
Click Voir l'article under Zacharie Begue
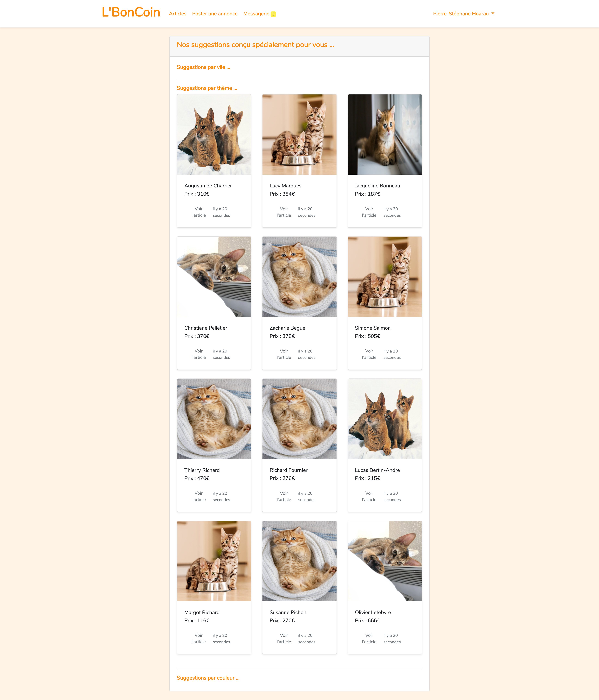coord(284,354)
